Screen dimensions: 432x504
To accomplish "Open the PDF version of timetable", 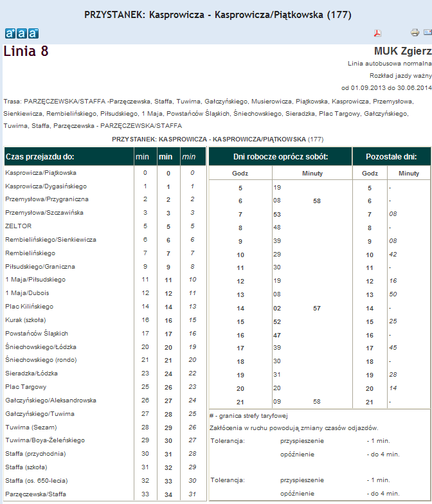I will (x=378, y=33).
